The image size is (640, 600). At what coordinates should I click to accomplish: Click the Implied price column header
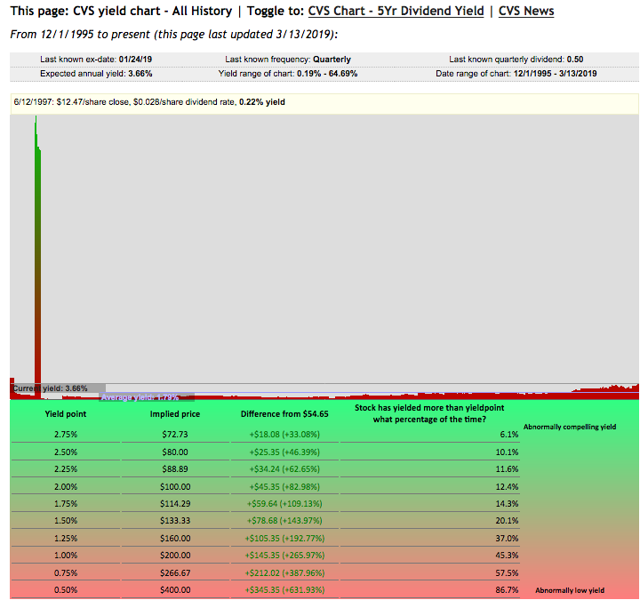(x=175, y=414)
